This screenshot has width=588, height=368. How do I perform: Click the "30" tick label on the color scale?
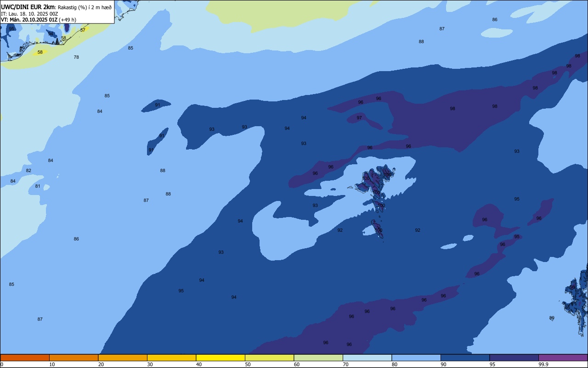(x=150, y=364)
